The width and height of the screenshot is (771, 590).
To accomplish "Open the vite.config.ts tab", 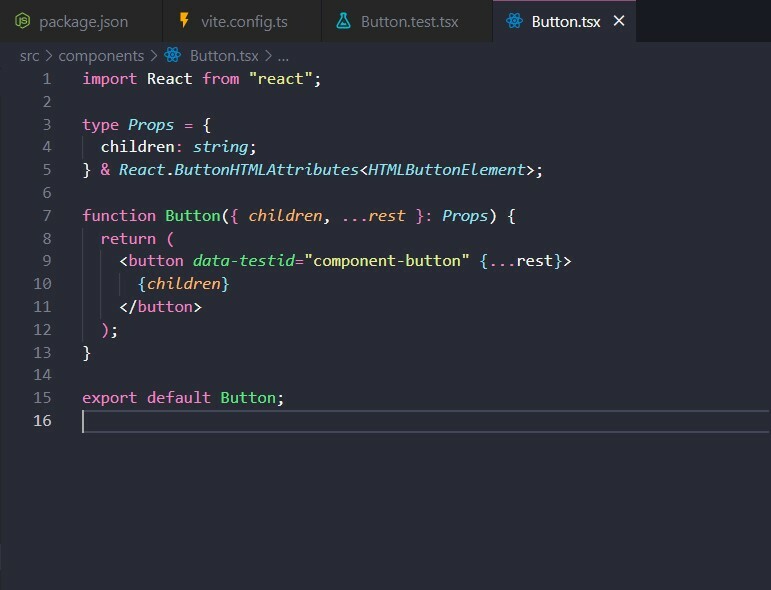I will 242,21.
